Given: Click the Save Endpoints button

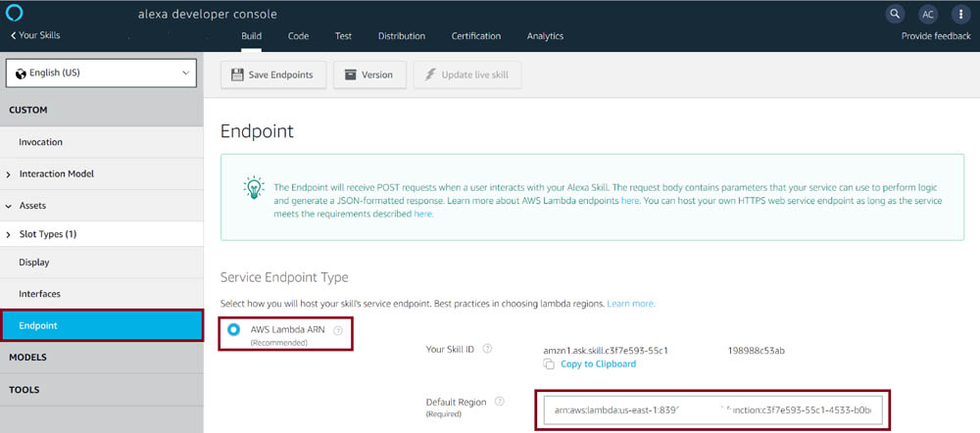Looking at the screenshot, I should [273, 75].
